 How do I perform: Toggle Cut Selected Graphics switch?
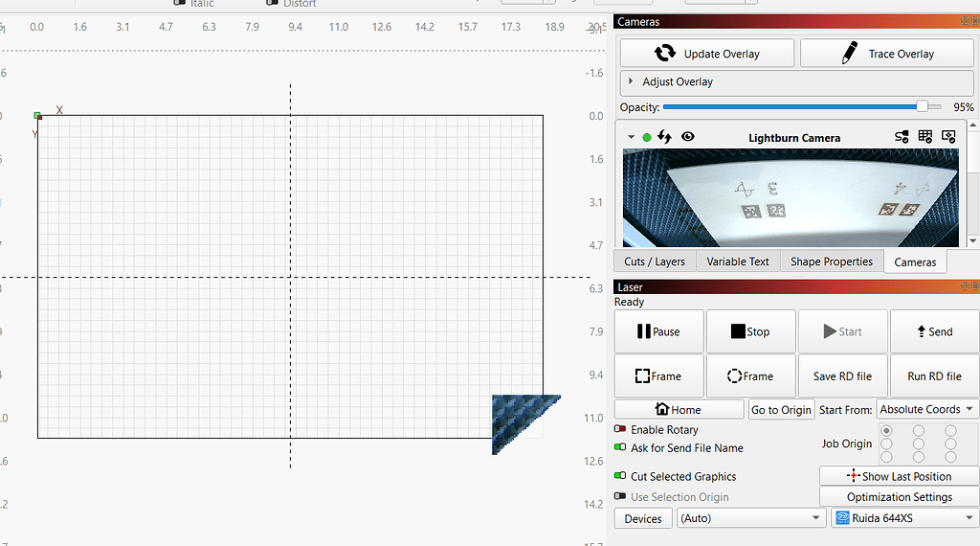tap(620, 475)
